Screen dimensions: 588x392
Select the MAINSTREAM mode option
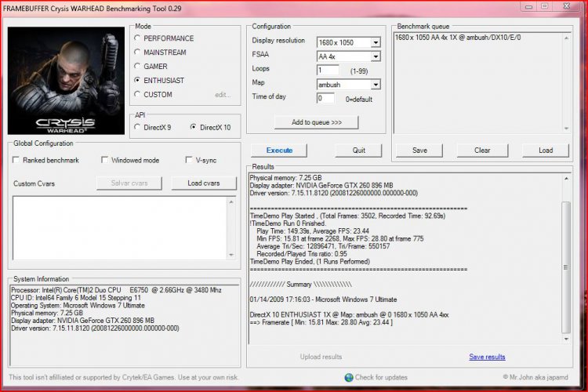(x=137, y=53)
